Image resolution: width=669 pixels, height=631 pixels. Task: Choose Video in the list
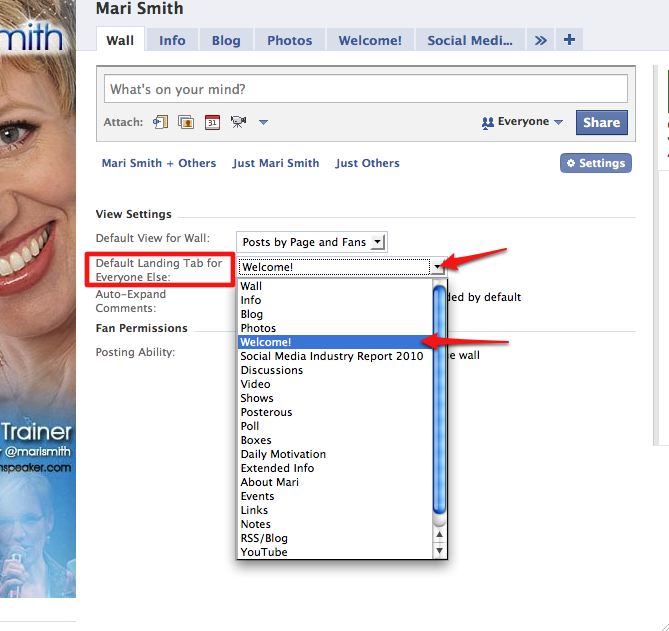pos(335,384)
